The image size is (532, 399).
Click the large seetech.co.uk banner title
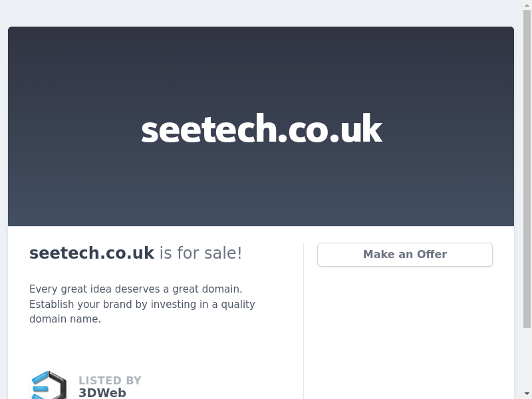[x=261, y=129]
